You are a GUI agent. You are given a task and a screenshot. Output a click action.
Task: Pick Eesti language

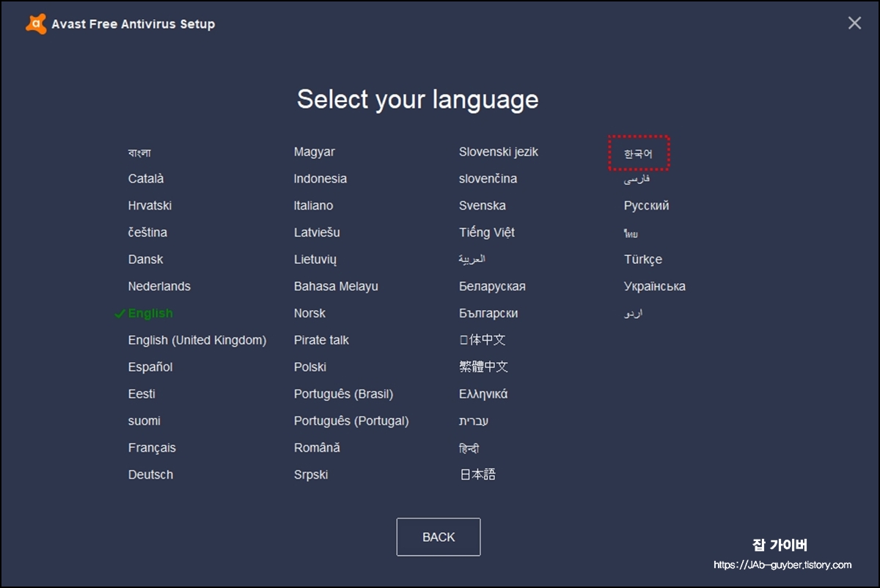(x=142, y=394)
